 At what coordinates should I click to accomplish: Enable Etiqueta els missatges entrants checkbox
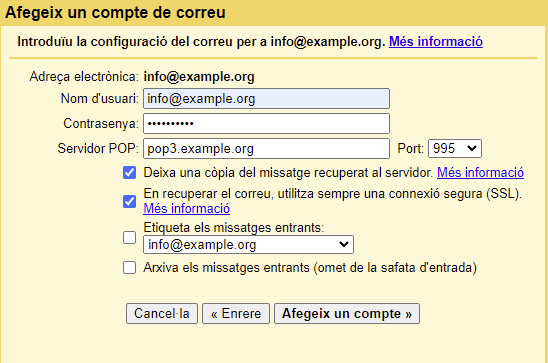(129, 238)
